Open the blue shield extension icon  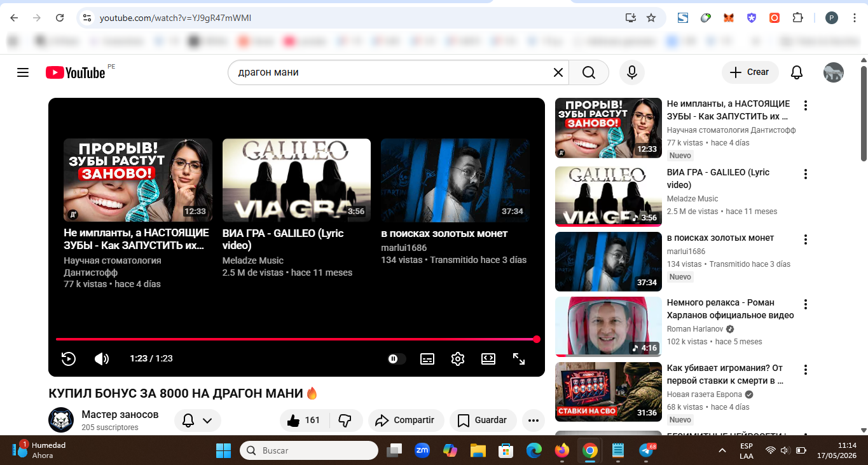pos(752,18)
